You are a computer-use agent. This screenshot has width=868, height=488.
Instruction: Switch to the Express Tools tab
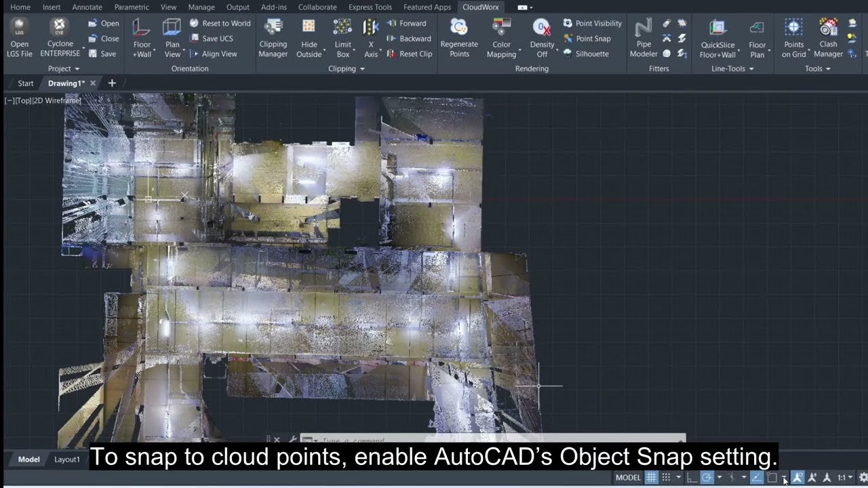[x=370, y=7]
